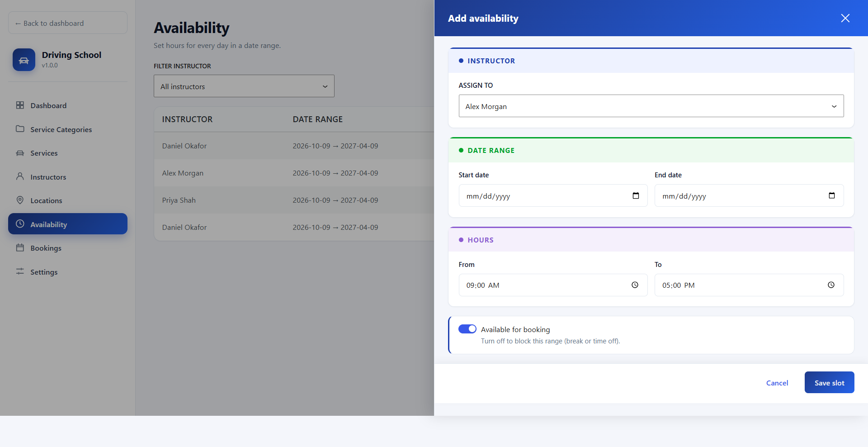868x447 pixels.
Task: Select the Alex Morgan table row
Action: point(294,173)
